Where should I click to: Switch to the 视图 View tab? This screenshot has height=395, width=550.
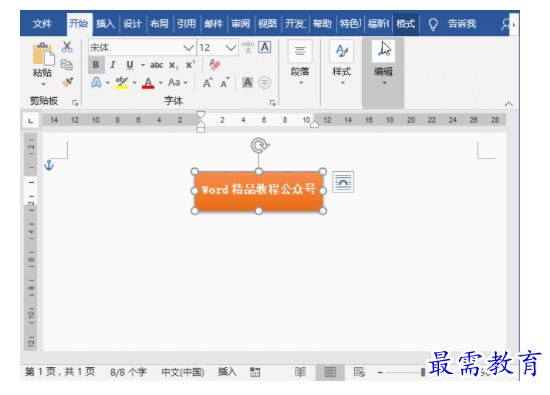[267, 24]
